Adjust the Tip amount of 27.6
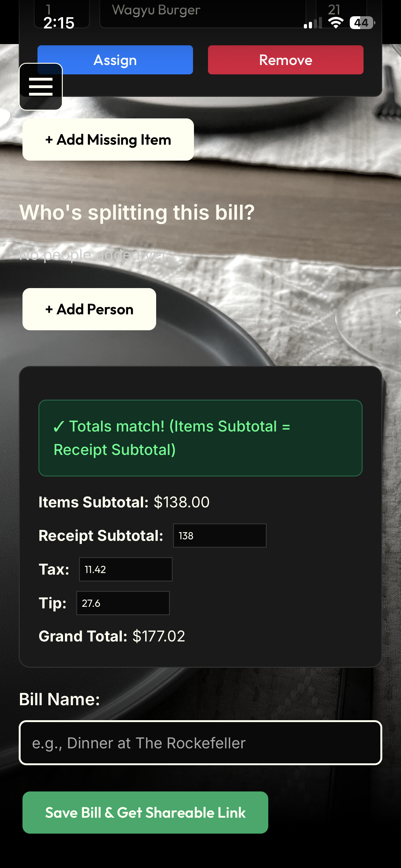This screenshot has width=401, height=868. pyautogui.click(x=123, y=603)
